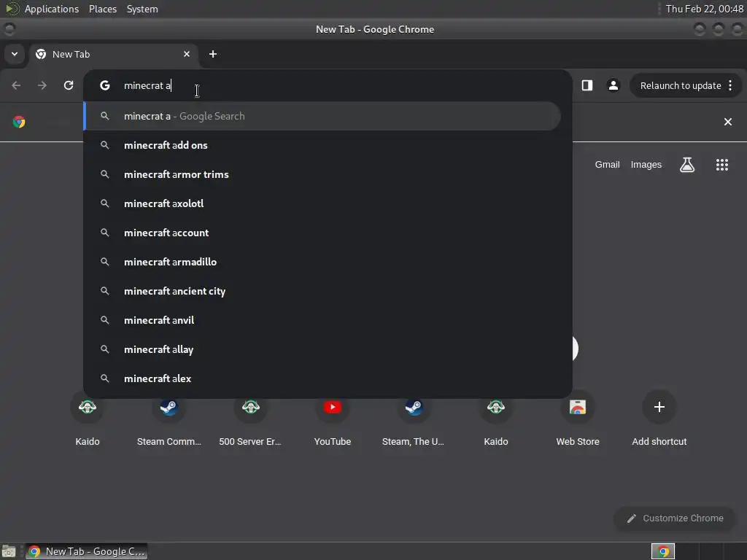Select suggestion minecraft armor trims
The height and width of the screenshot is (560, 747).
[x=322, y=174]
